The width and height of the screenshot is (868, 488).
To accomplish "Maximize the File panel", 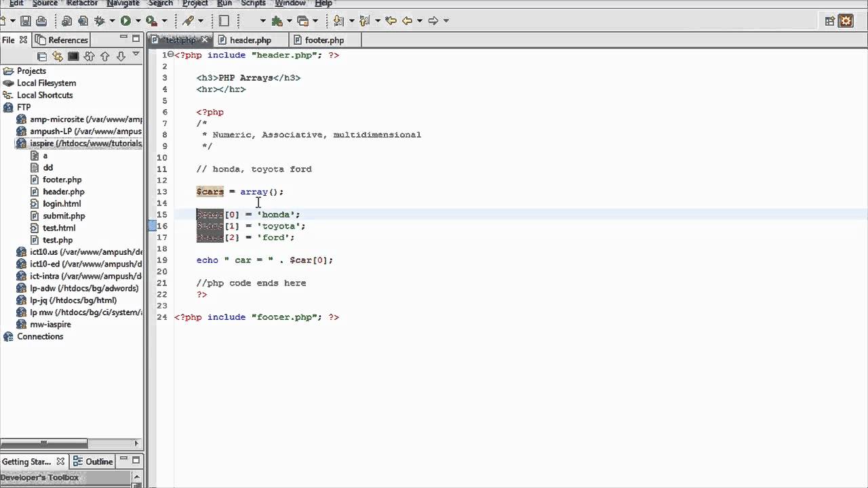I will (136, 39).
